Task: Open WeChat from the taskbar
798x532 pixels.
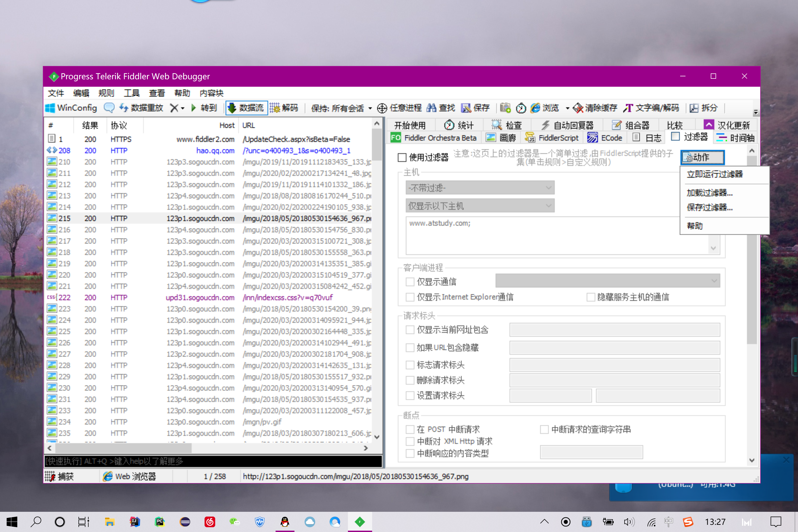Action: [x=234, y=521]
